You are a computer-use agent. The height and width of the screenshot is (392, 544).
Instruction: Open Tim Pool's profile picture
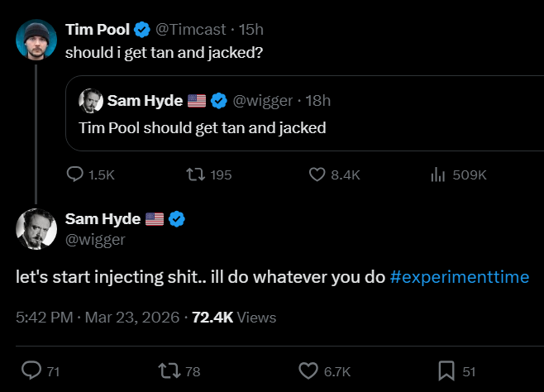36,39
